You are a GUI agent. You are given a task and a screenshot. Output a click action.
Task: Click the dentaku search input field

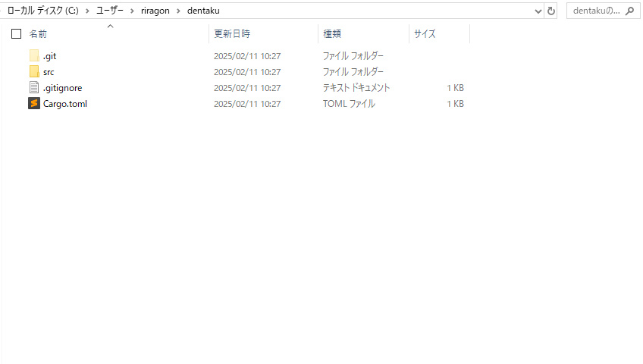(x=596, y=11)
